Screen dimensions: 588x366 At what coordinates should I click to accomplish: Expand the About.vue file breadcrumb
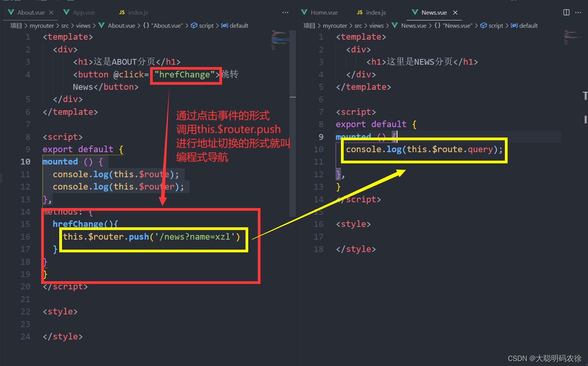(121, 25)
